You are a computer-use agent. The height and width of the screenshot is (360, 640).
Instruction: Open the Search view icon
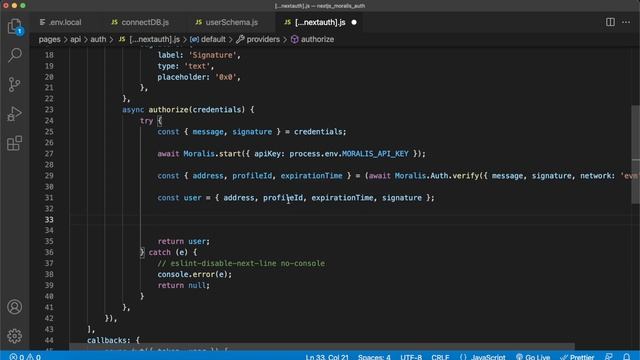[15, 55]
